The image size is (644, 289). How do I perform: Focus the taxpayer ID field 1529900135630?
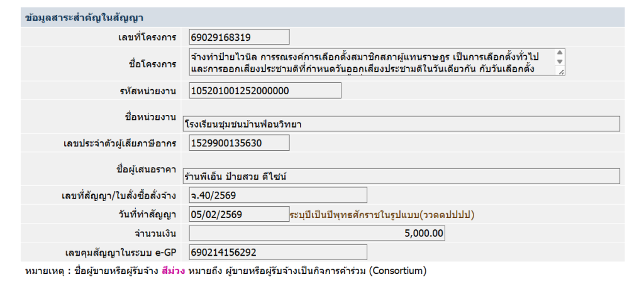tap(240, 143)
